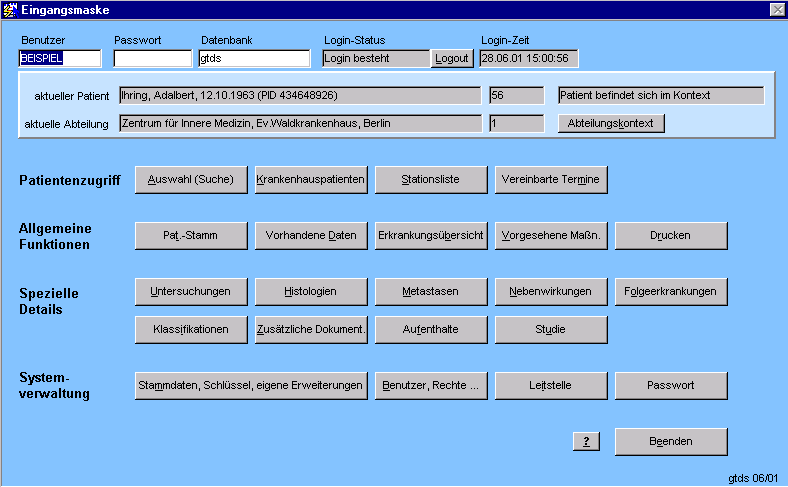Open the Krankenhauspatienten list
The image size is (788, 487).
[311, 180]
